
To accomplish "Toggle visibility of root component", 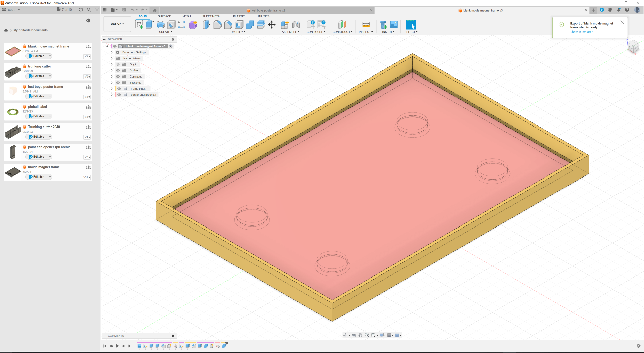I will 115,46.
